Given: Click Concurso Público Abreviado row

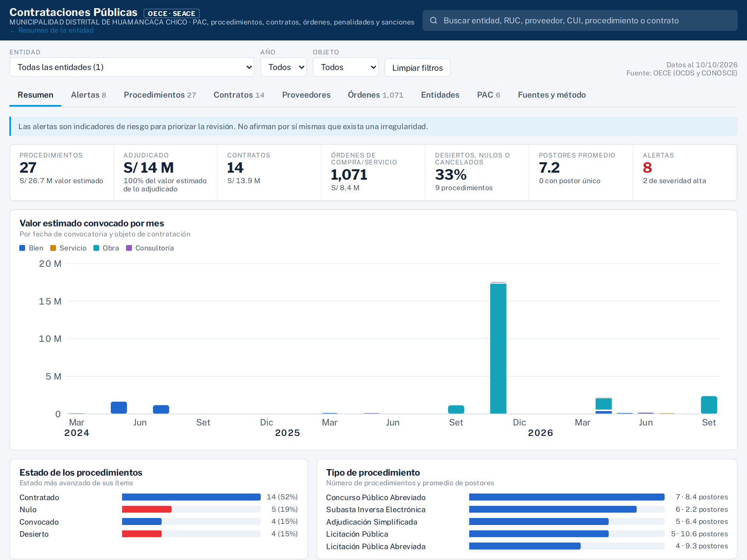Looking at the screenshot, I should [527, 497].
